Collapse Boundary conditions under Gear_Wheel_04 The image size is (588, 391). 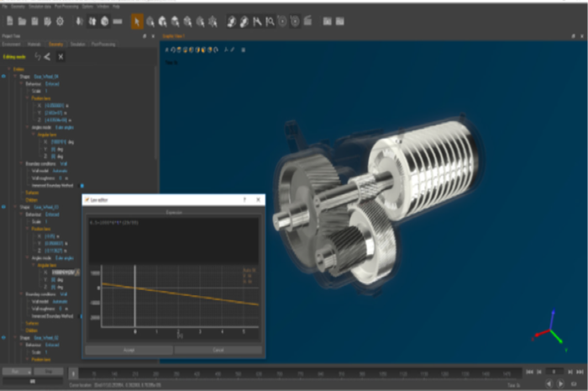22,164
